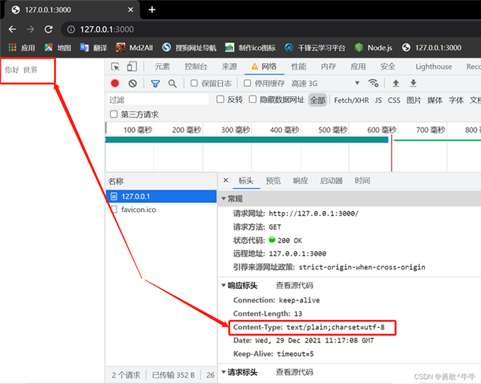Open the 千锋云学习平台 bookmark
481x384 pixels.
click(x=315, y=48)
